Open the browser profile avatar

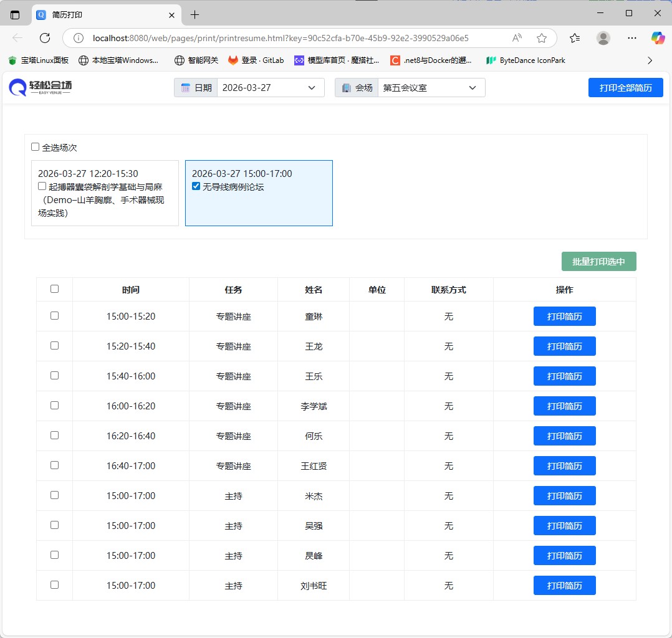pyautogui.click(x=603, y=38)
